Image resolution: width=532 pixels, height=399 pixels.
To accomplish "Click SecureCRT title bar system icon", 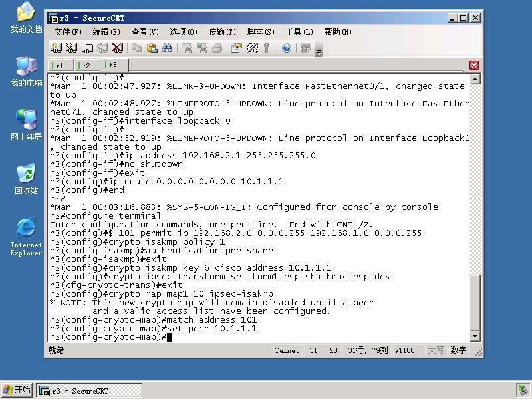I will click(53, 18).
